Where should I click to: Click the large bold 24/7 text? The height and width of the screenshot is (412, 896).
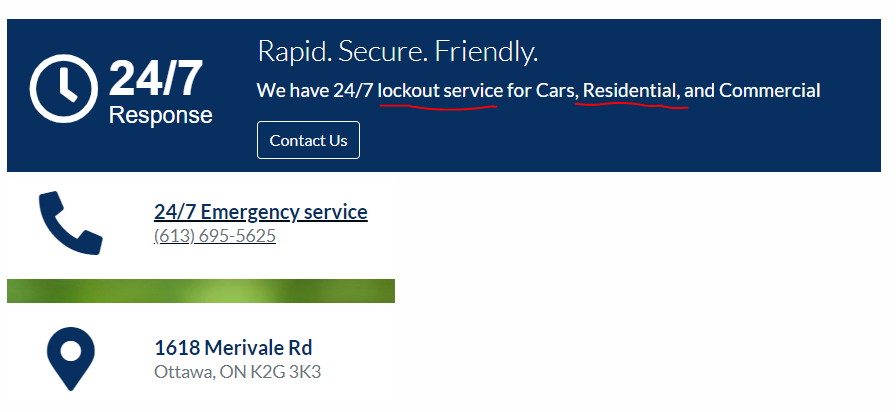(155, 78)
